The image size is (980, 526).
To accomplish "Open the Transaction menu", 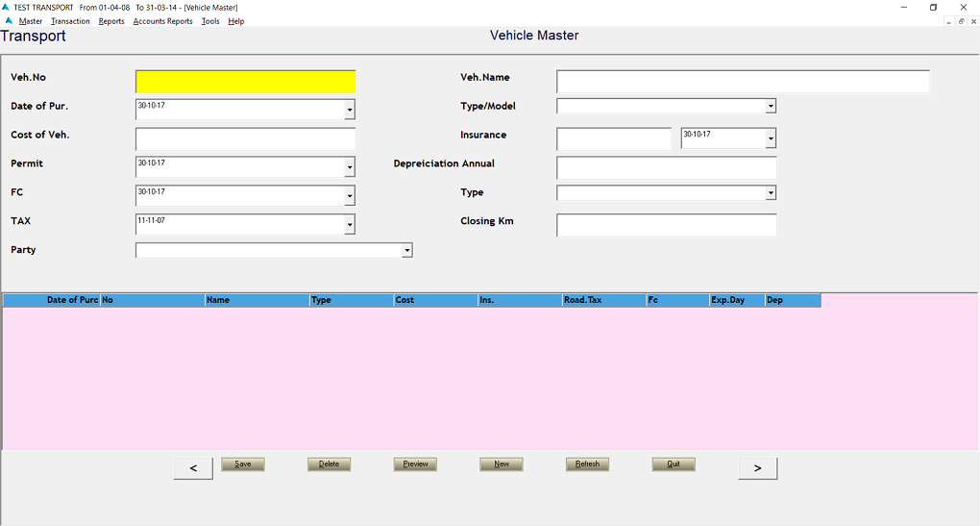I will 70,21.
